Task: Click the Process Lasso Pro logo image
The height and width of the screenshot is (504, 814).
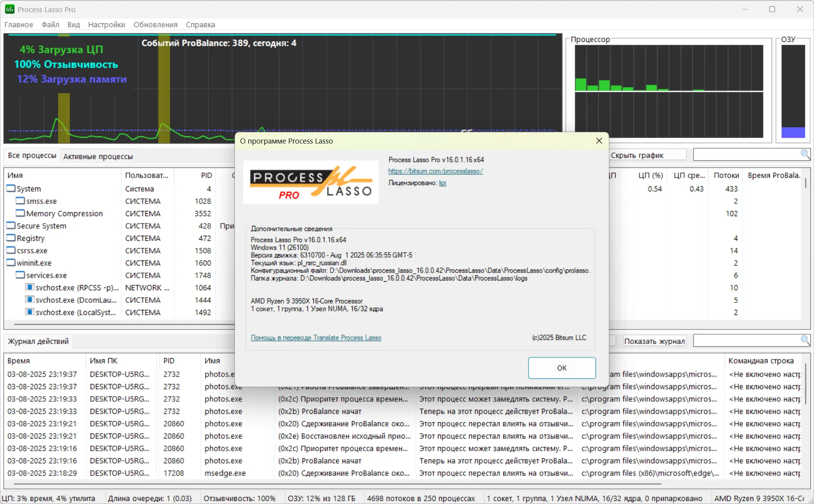Action: tap(311, 182)
